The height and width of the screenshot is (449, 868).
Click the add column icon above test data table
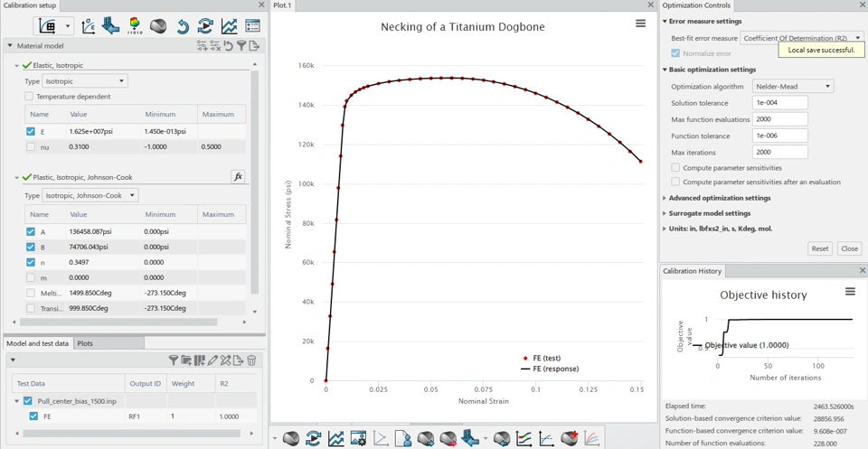click(x=199, y=360)
